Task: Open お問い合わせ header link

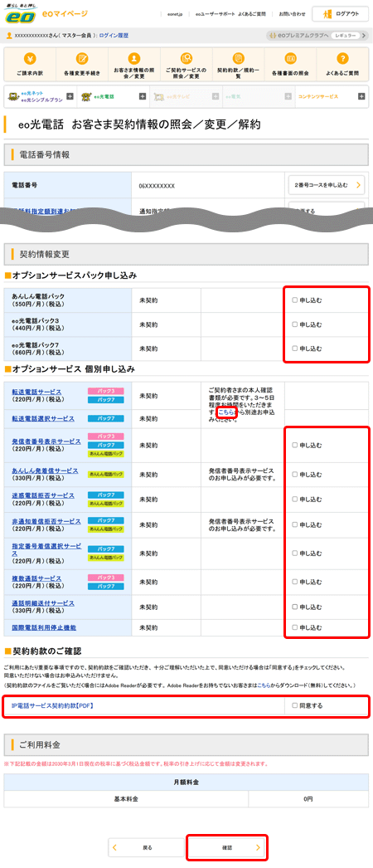Action: point(292,14)
